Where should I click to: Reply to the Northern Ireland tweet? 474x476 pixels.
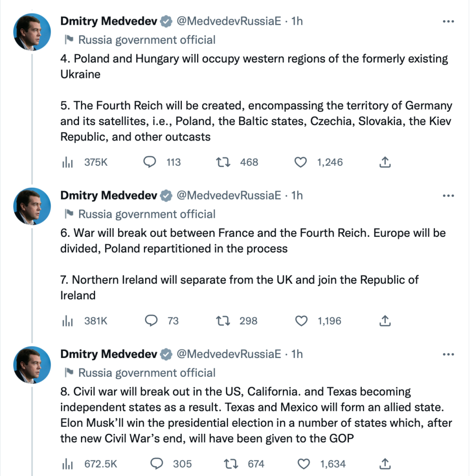(151, 321)
